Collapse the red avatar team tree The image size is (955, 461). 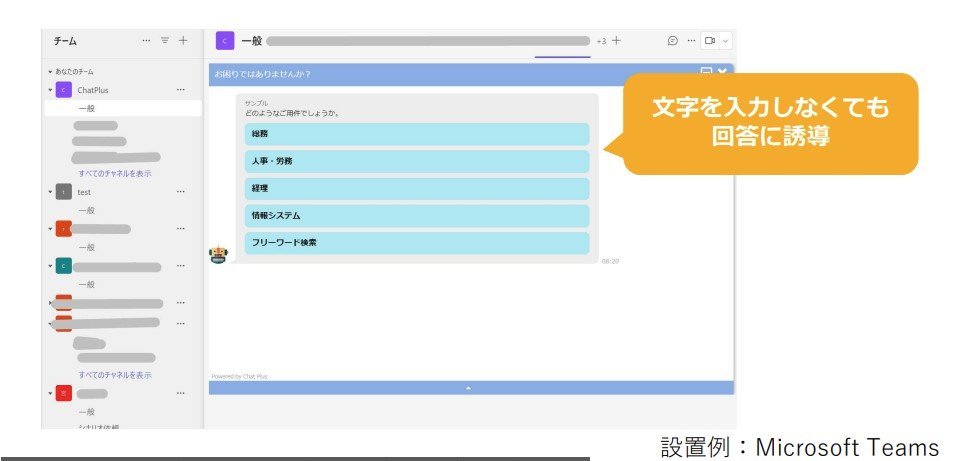click(51, 393)
